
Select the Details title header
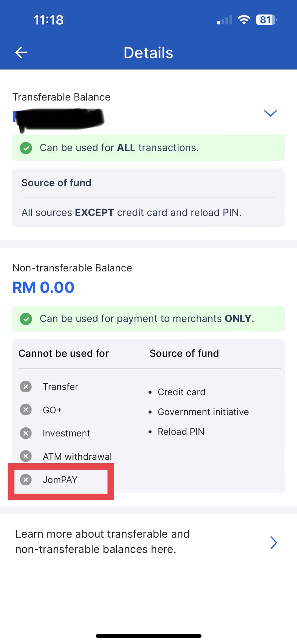(x=148, y=52)
